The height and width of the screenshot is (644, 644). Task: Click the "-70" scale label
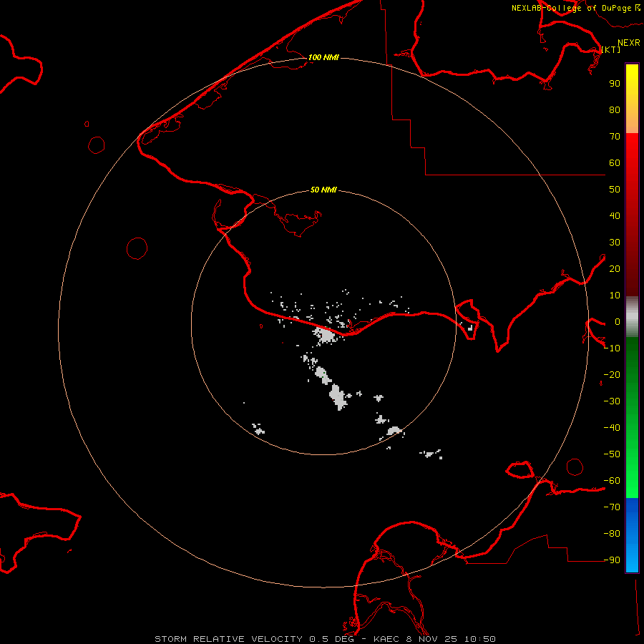pyautogui.click(x=612, y=507)
